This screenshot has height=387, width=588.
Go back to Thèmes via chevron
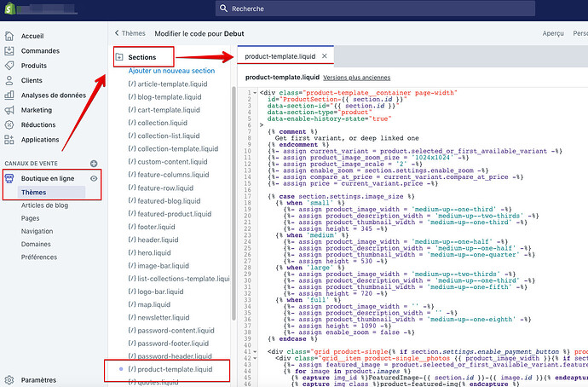tap(117, 33)
